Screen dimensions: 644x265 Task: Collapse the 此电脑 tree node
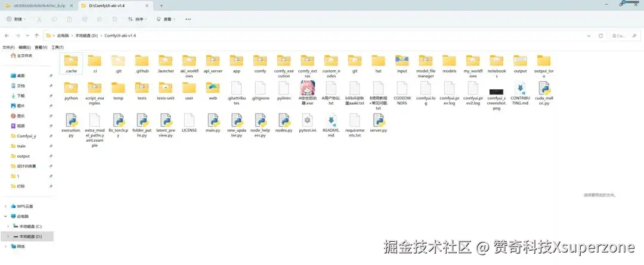[5, 216]
